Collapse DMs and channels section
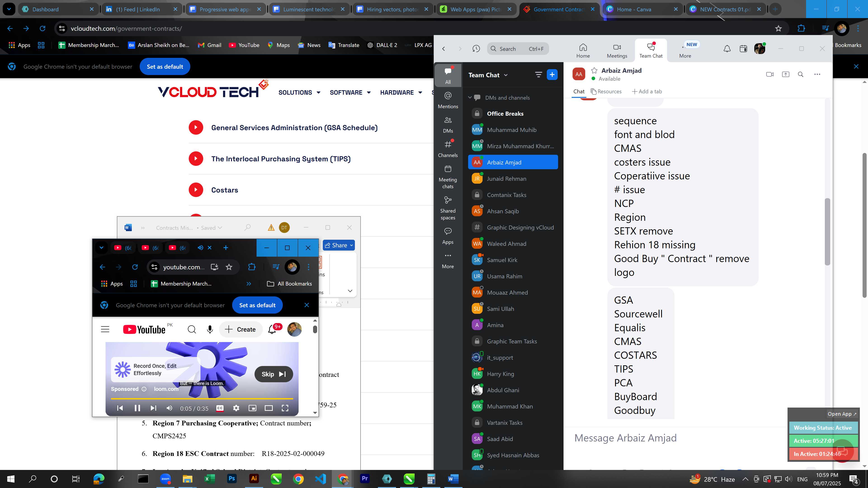This screenshot has width=868, height=488. click(x=470, y=98)
